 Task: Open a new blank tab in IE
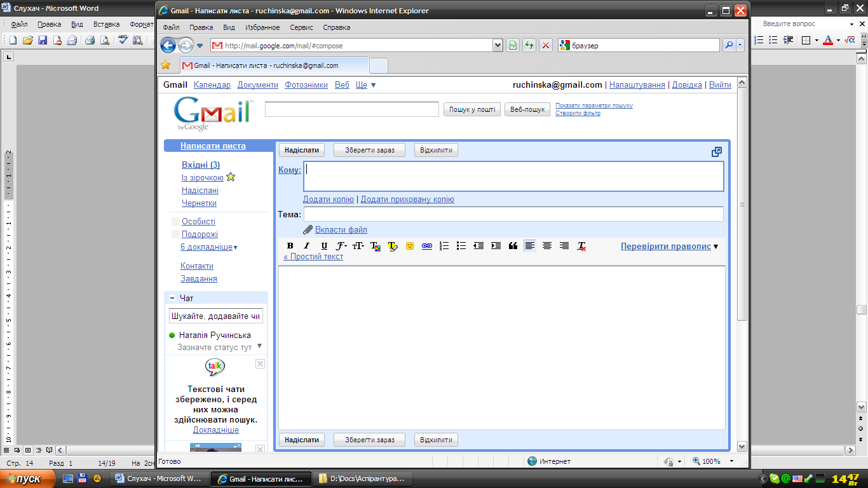tap(379, 65)
